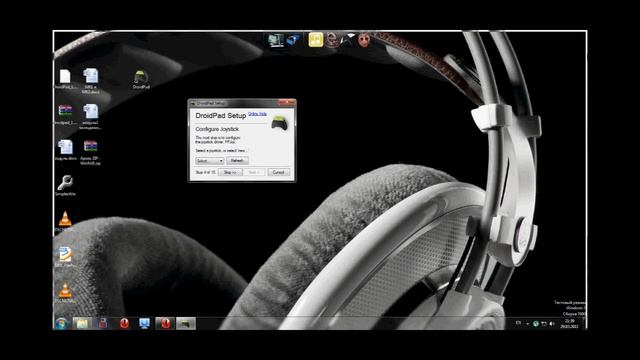Image resolution: width=640 pixels, height=360 pixels.
Task: Switch to the DroidPad gamepad taskbar button
Action: coord(186,323)
